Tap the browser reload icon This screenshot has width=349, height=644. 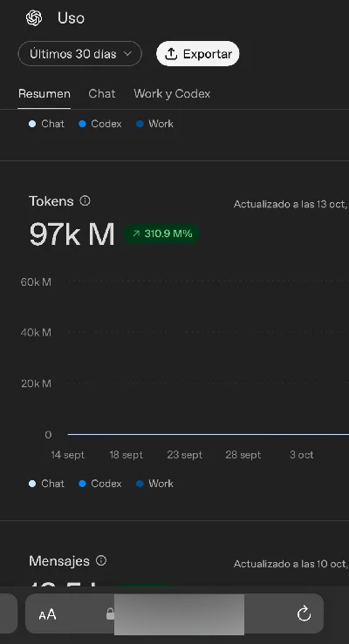pyautogui.click(x=304, y=614)
